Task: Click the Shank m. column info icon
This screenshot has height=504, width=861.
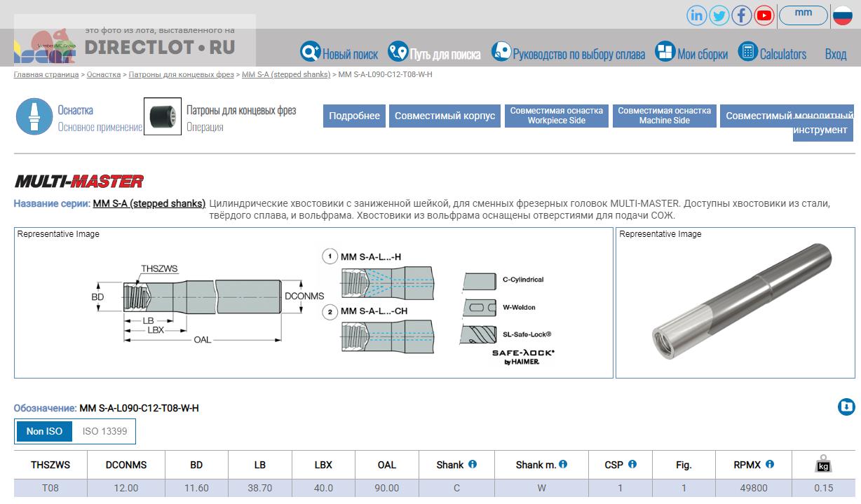Action: (563, 464)
